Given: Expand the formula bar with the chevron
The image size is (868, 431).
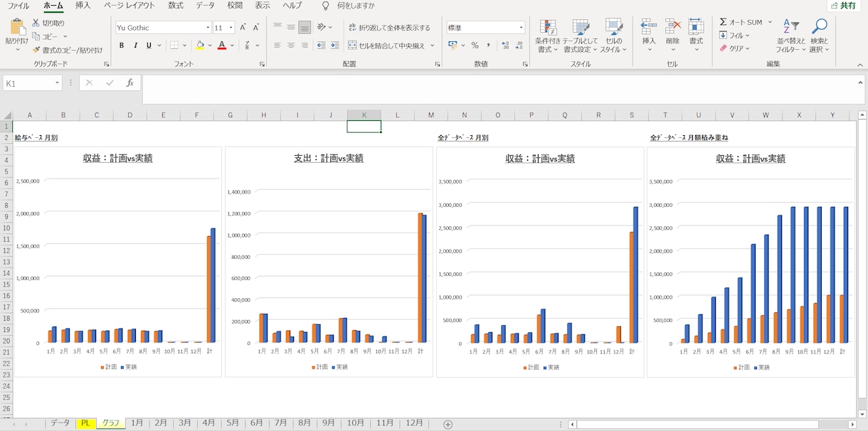Looking at the screenshot, I should [861, 81].
